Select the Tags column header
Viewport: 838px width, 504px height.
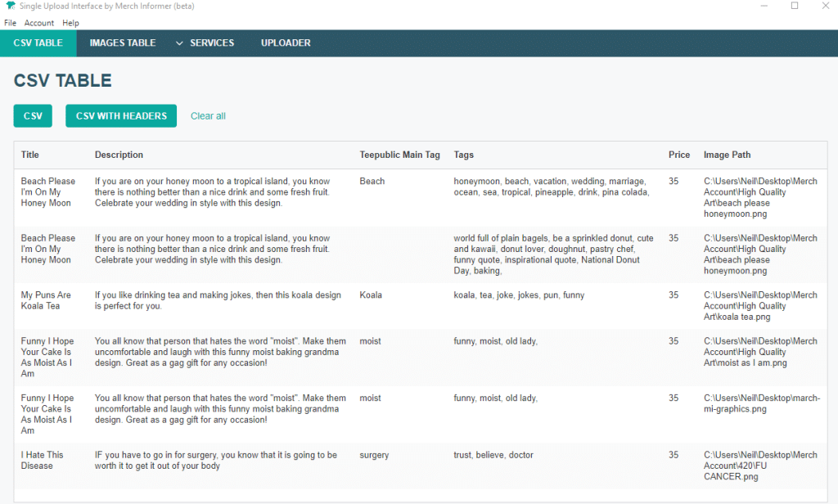tap(464, 155)
